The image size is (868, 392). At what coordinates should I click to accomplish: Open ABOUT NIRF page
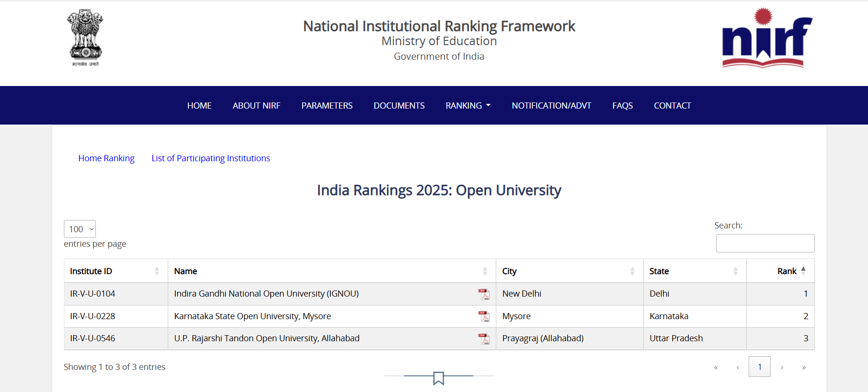(x=257, y=106)
